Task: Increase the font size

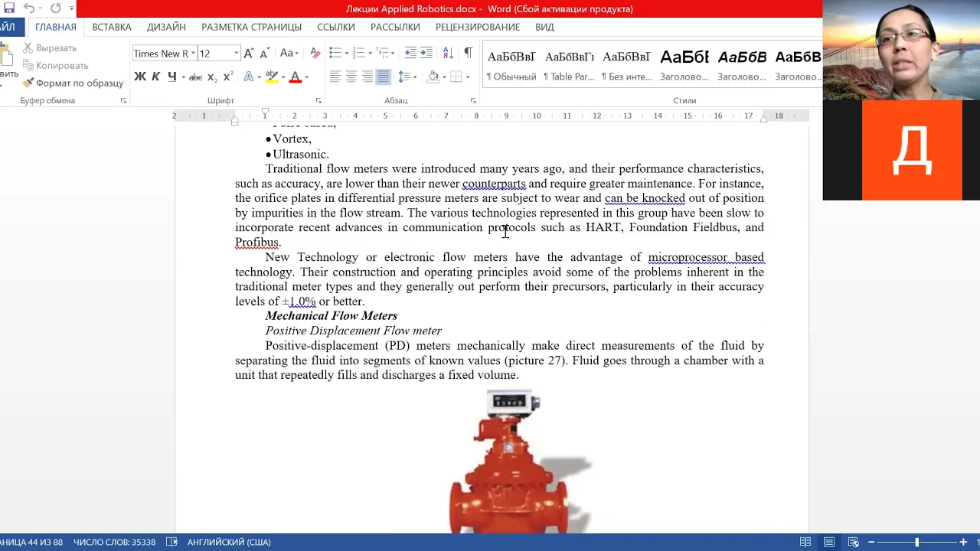Action: (249, 54)
